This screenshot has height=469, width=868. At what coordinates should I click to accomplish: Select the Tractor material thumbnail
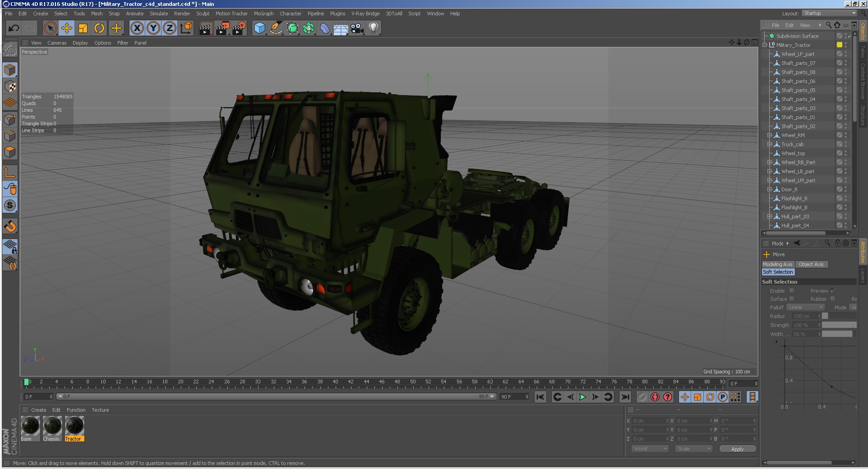coord(74,426)
